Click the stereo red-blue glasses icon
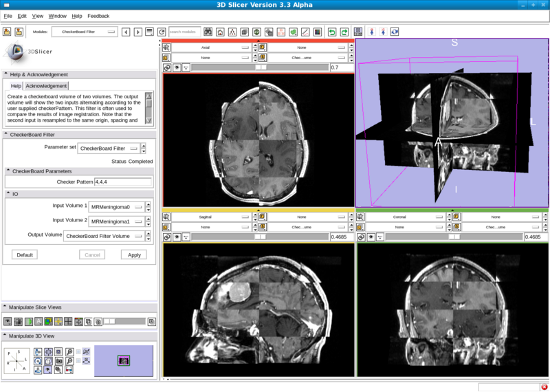Viewport: 550px width, 392px height. (x=69, y=369)
